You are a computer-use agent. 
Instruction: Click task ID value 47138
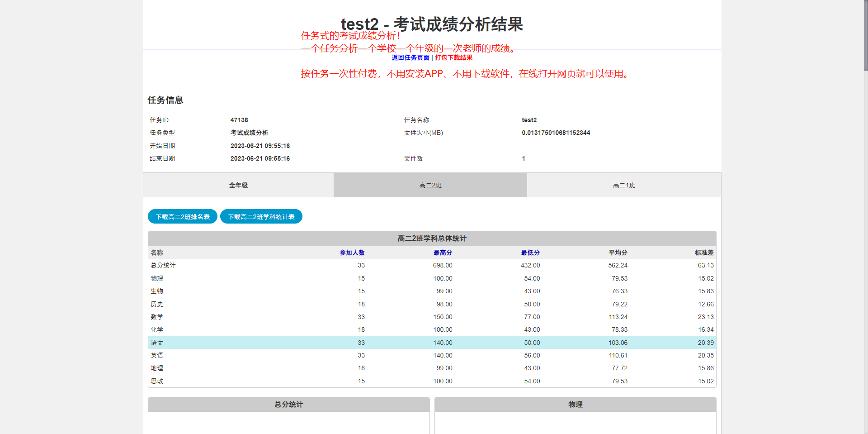239,120
